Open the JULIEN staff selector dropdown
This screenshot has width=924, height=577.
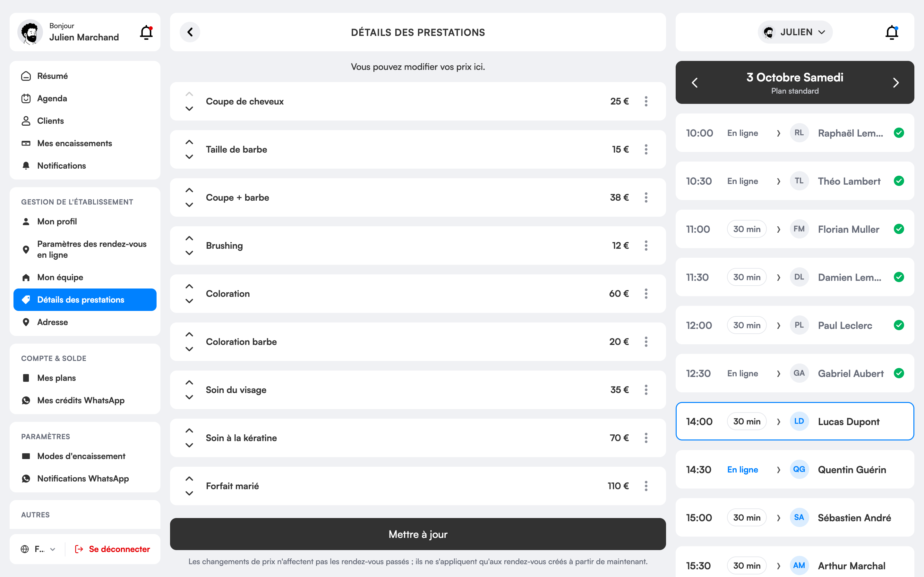[x=795, y=32]
